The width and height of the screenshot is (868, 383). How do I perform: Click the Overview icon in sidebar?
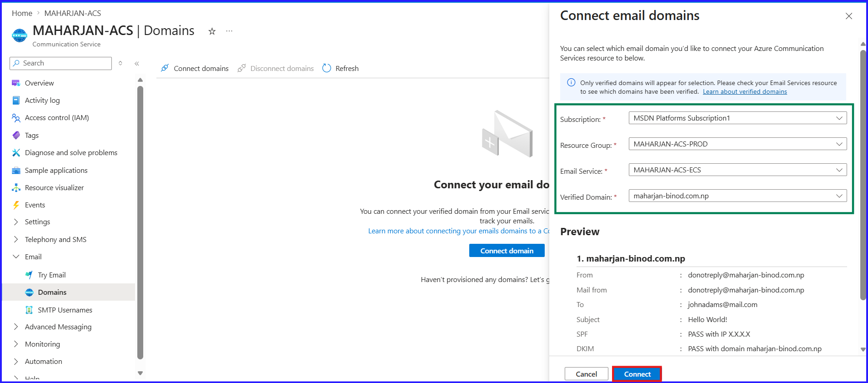16,83
